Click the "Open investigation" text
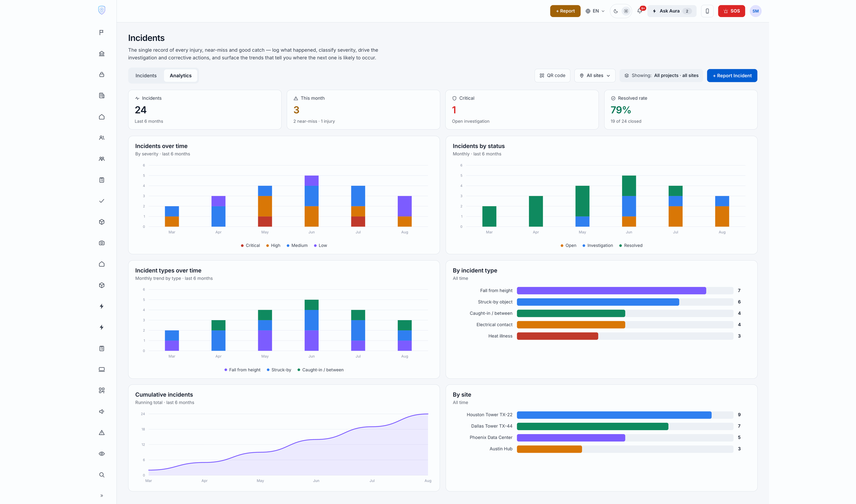The image size is (856, 504). tap(470, 122)
